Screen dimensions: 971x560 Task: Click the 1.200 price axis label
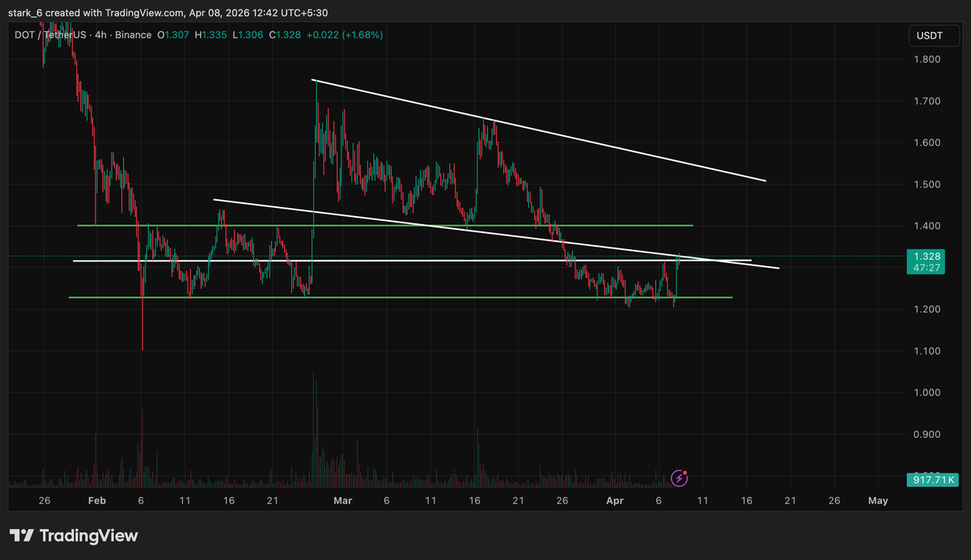[926, 309]
